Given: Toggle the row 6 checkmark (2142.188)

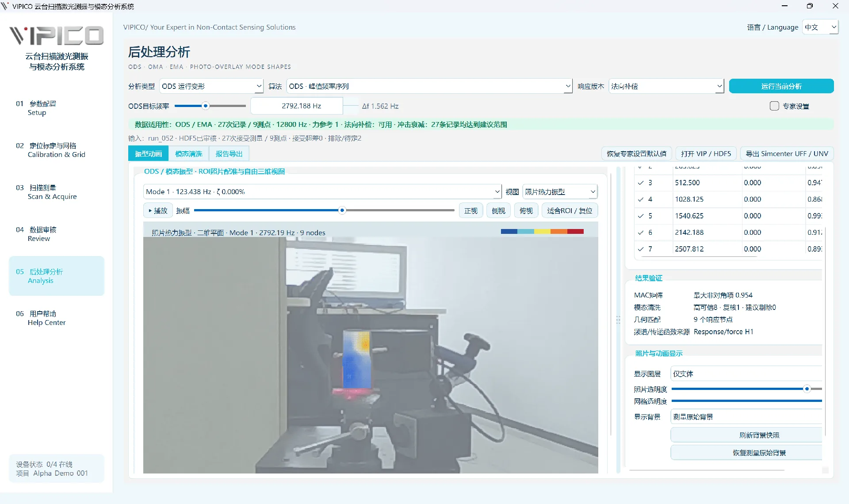Looking at the screenshot, I should coord(640,233).
